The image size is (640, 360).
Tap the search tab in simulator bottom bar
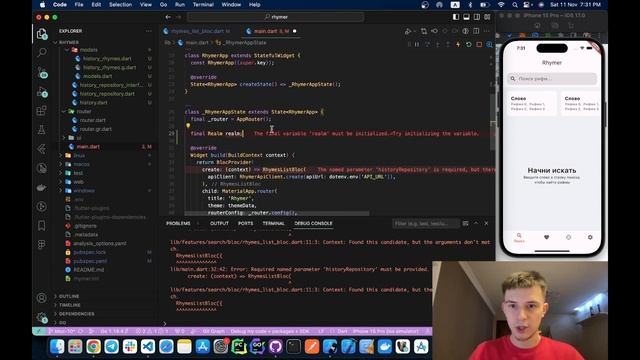point(519,238)
